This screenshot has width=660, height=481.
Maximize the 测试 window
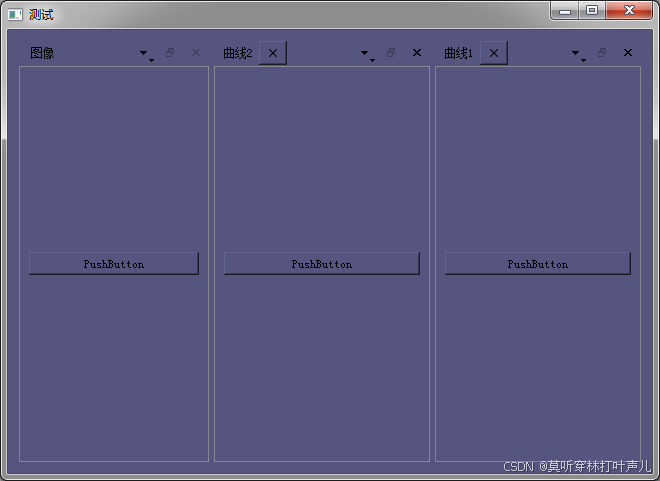click(592, 11)
